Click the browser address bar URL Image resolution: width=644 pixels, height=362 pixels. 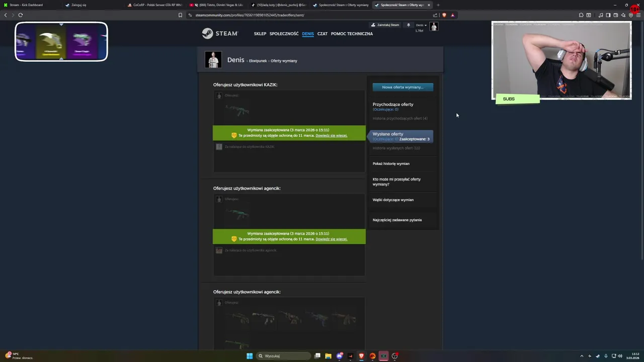pos(250,15)
